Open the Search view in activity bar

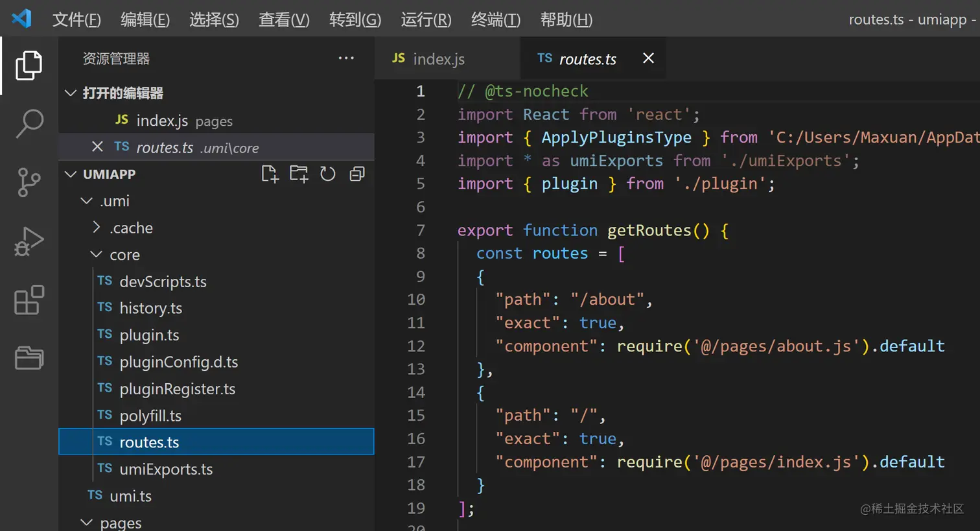[29, 123]
